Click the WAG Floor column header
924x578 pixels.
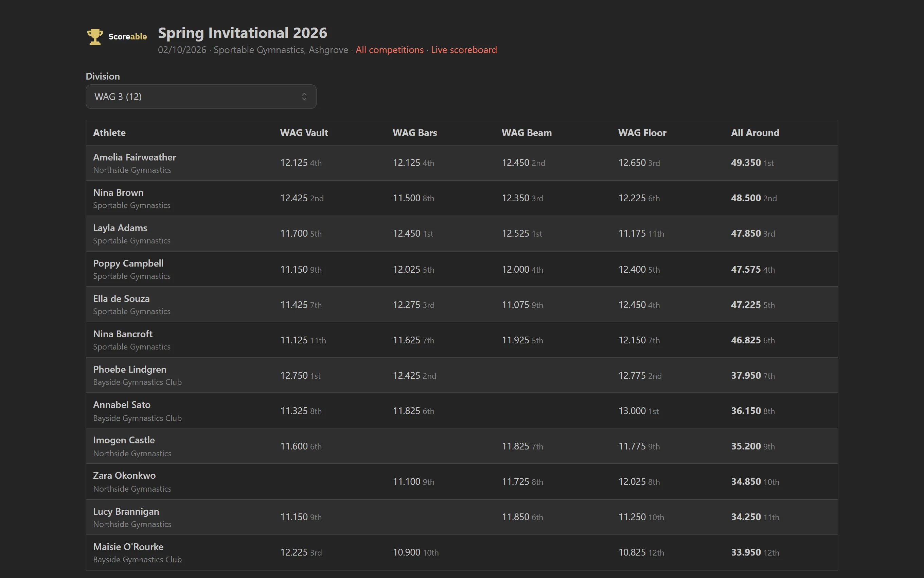(642, 133)
